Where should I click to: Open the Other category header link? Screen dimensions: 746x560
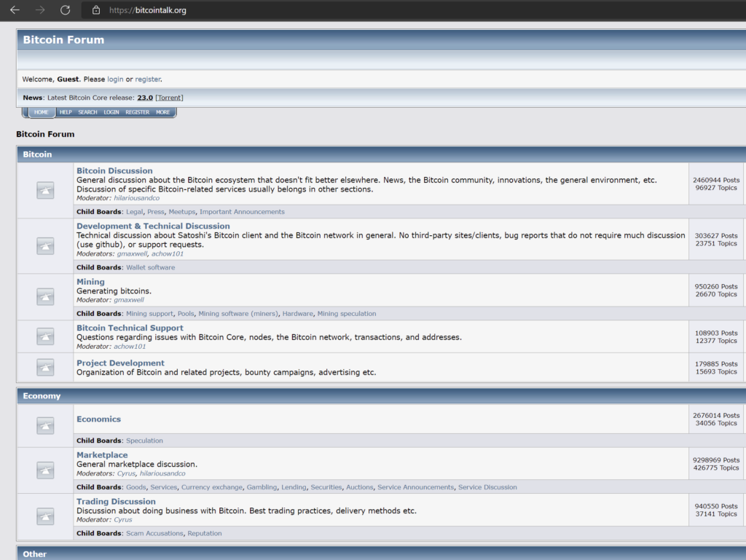35,554
